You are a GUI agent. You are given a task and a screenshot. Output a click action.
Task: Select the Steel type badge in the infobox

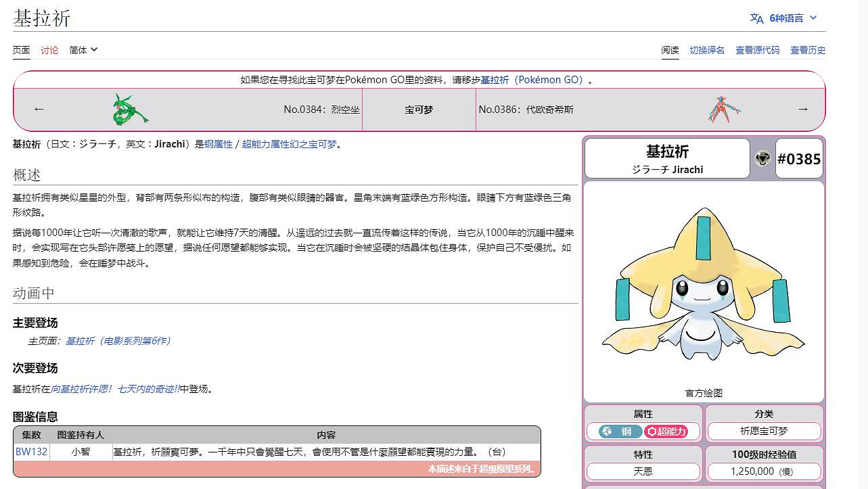click(621, 430)
